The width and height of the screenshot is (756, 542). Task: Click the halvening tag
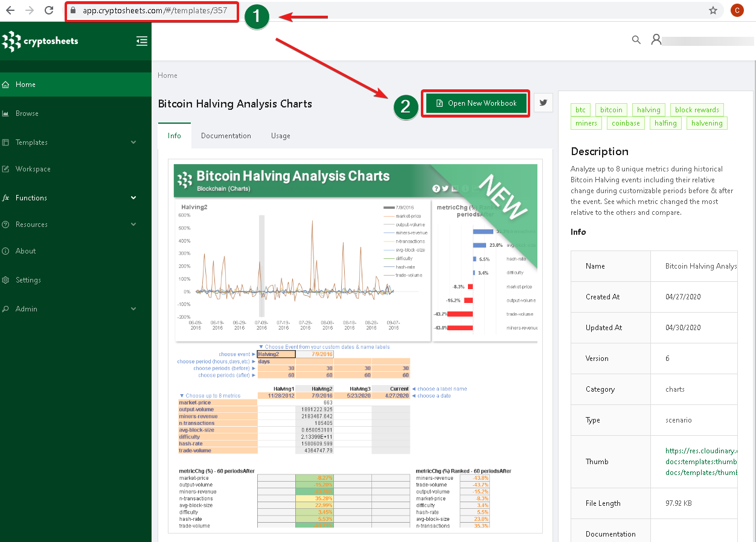(706, 123)
